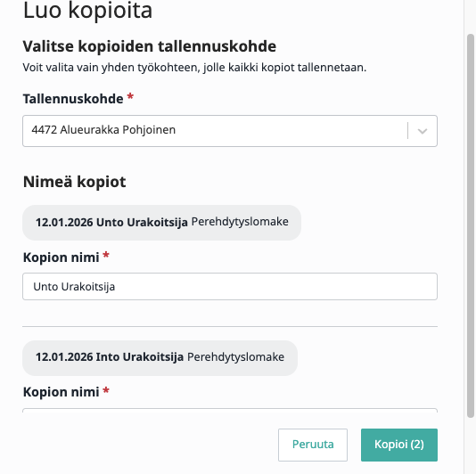476x474 pixels.
Task: Click the Nimeä kopiot section heading
Action: (74, 182)
